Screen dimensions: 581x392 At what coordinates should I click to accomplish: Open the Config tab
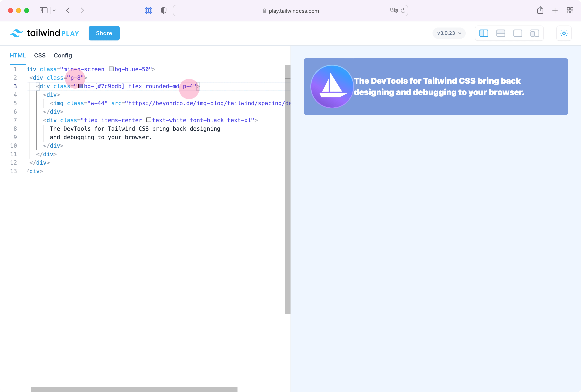click(x=63, y=55)
